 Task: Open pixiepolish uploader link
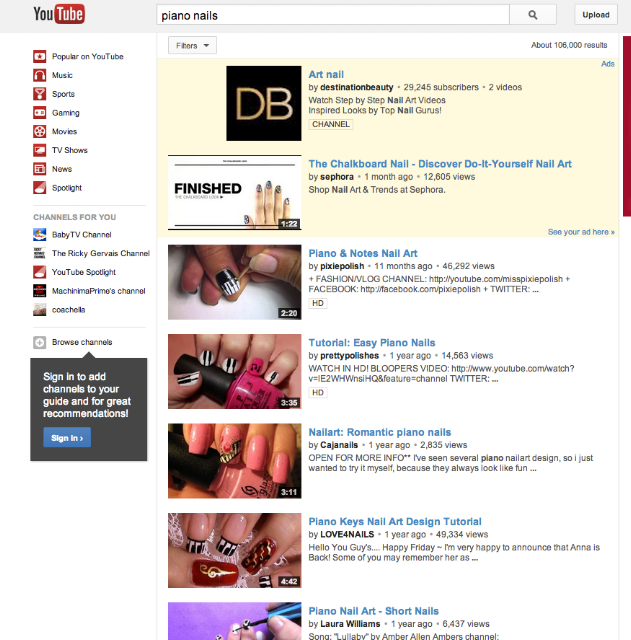tap(342, 266)
